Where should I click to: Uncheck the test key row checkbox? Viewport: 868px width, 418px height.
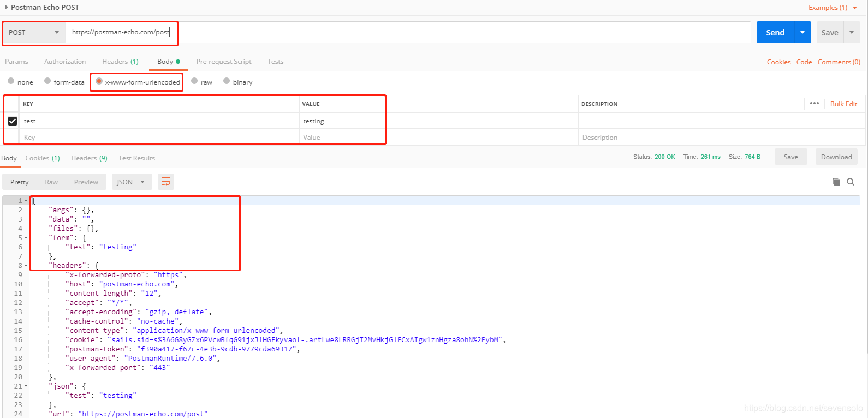click(x=13, y=121)
